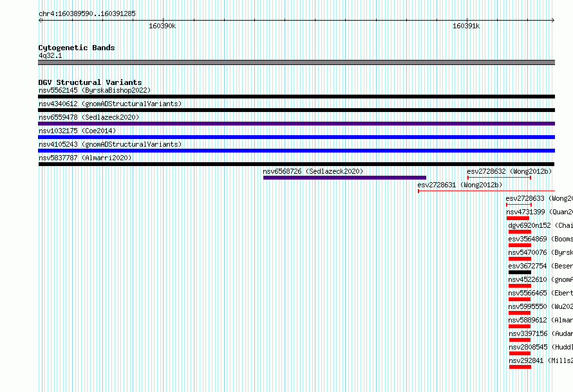Click the thin red span under esv2728632
Viewport: 573px width, 392px height.
click(499, 178)
